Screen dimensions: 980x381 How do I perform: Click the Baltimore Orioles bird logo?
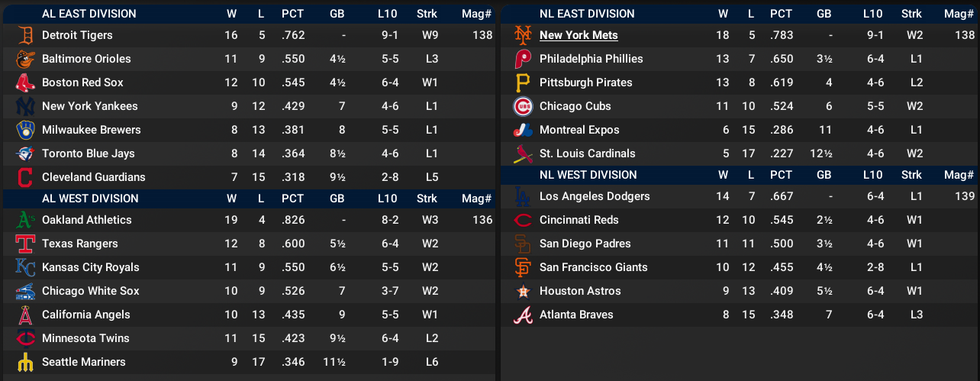click(x=25, y=59)
